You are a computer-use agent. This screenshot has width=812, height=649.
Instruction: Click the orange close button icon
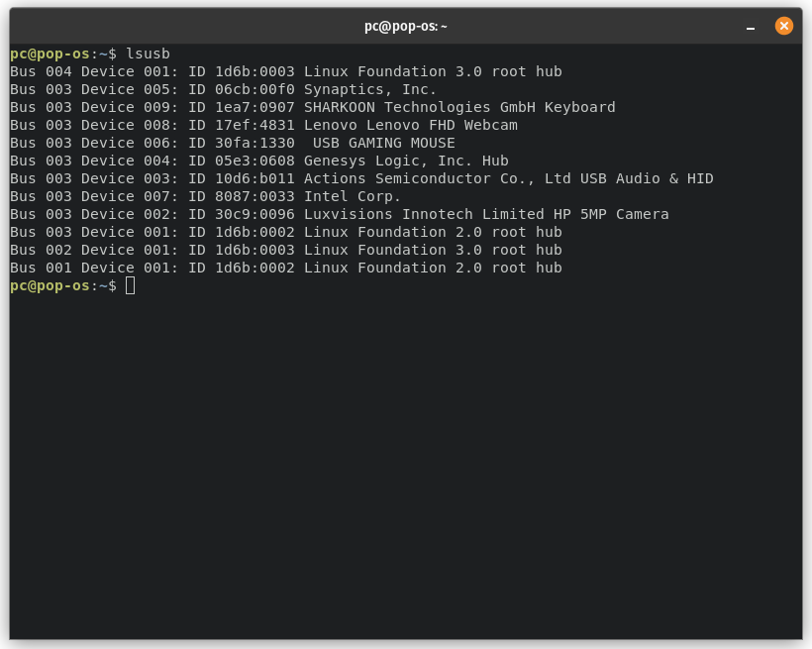pyautogui.click(x=784, y=26)
